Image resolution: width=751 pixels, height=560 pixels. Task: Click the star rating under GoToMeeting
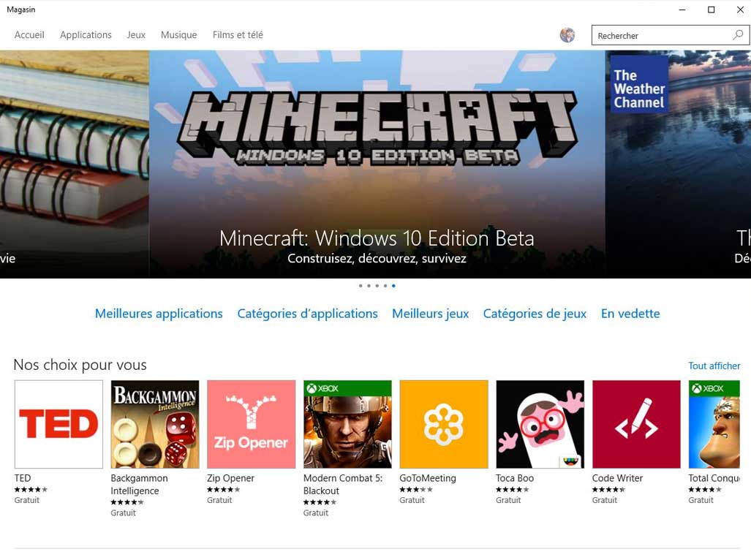pos(416,489)
